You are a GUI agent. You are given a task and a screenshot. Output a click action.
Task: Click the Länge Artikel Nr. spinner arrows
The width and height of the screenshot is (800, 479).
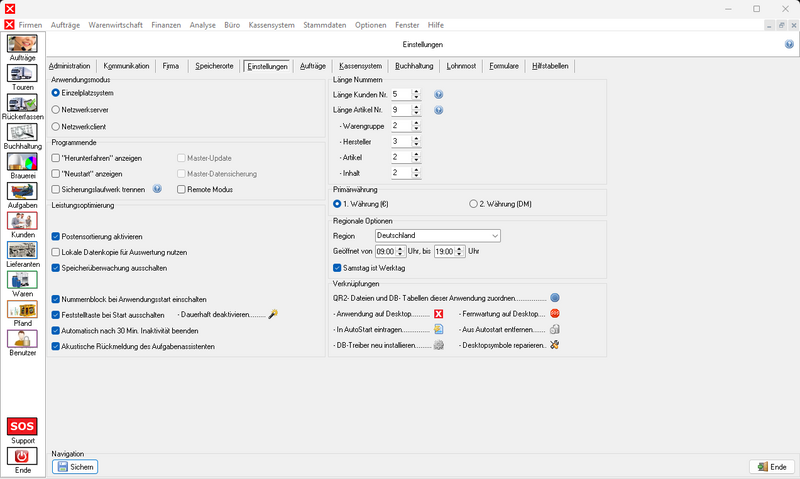[416, 110]
